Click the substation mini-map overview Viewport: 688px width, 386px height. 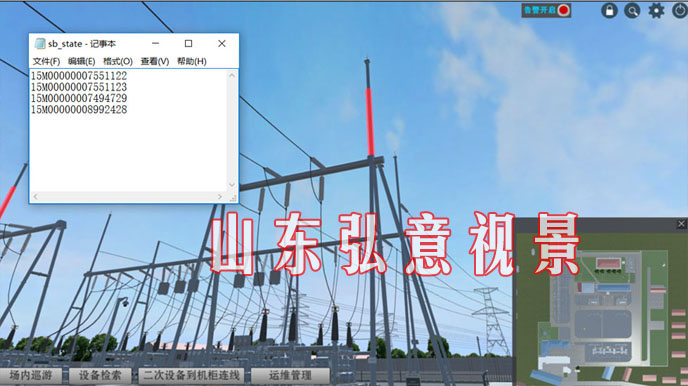(x=602, y=309)
